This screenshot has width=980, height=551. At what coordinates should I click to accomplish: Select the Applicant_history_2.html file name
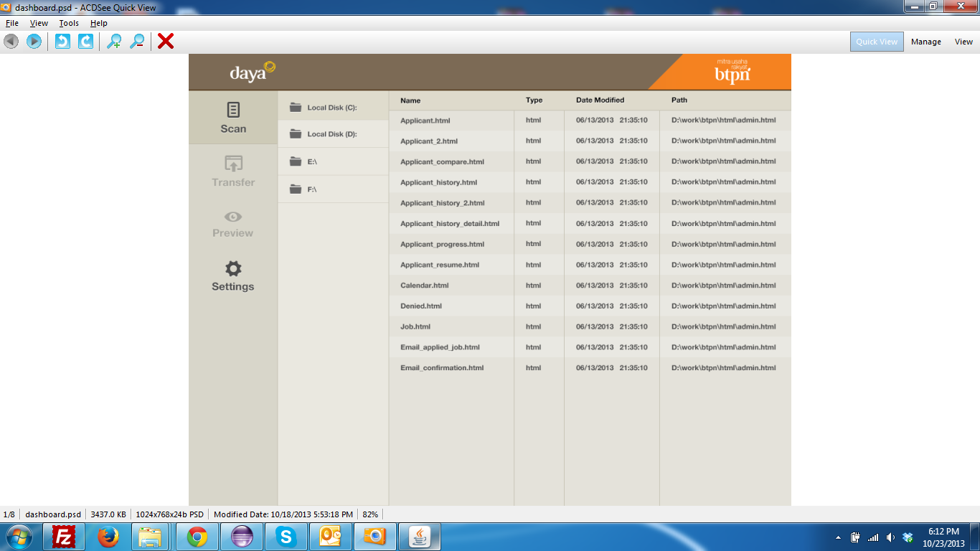coord(442,203)
